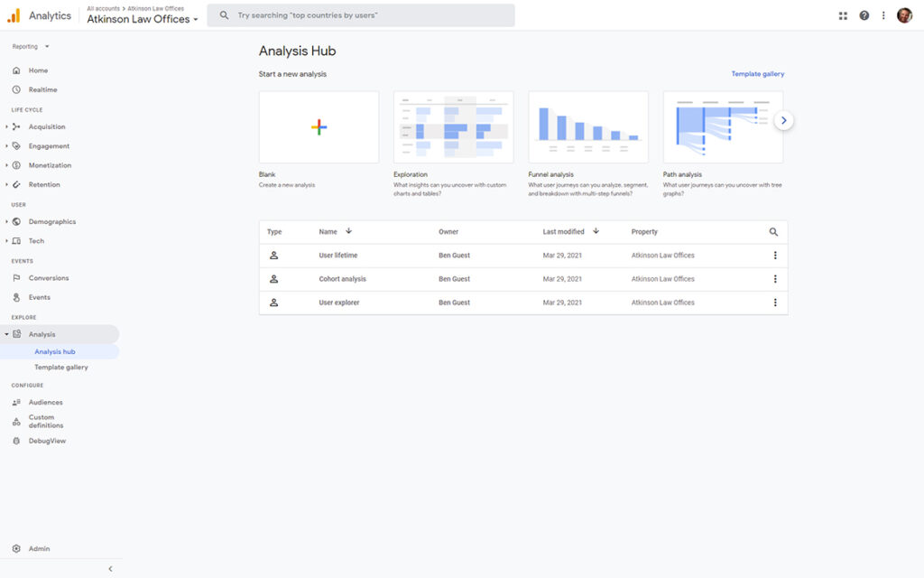
Task: Open the help question mark icon
Action: 864,16
